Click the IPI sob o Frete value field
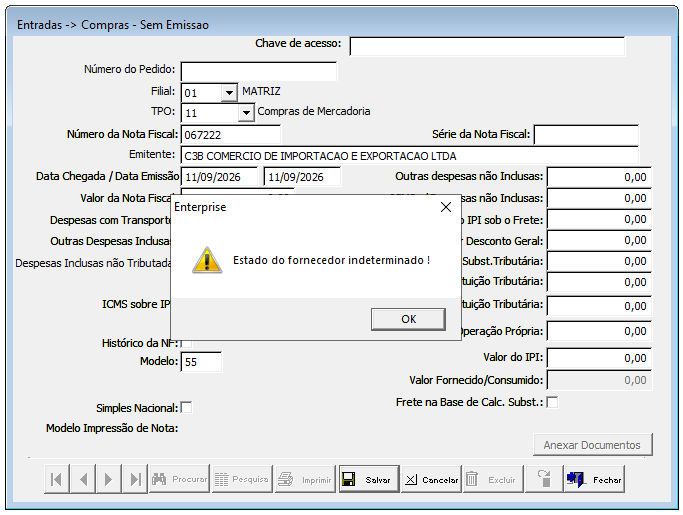Image resolution: width=683 pixels, height=515 pixels. pyautogui.click(x=599, y=219)
